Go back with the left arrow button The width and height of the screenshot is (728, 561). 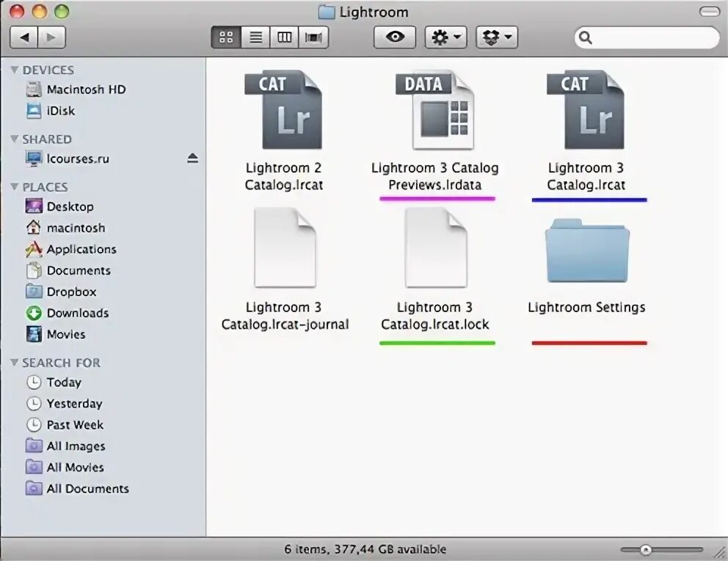point(24,37)
